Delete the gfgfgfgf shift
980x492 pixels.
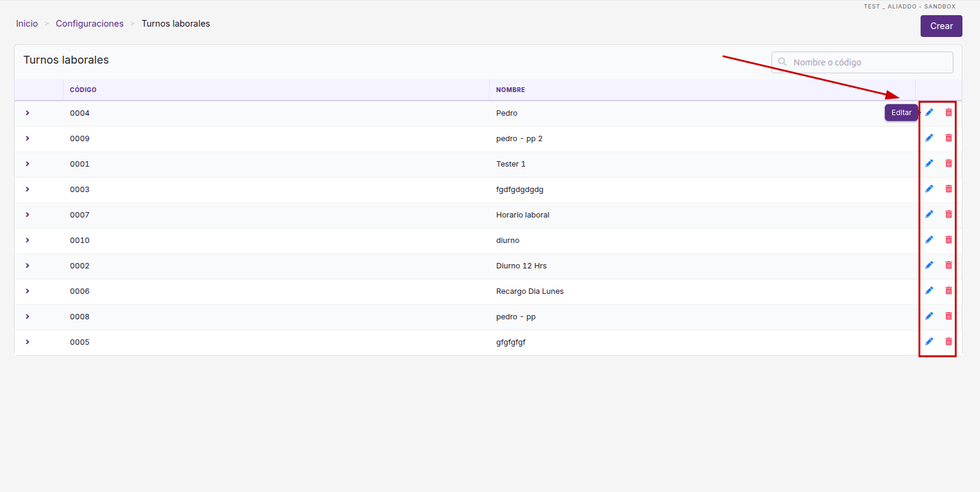948,342
